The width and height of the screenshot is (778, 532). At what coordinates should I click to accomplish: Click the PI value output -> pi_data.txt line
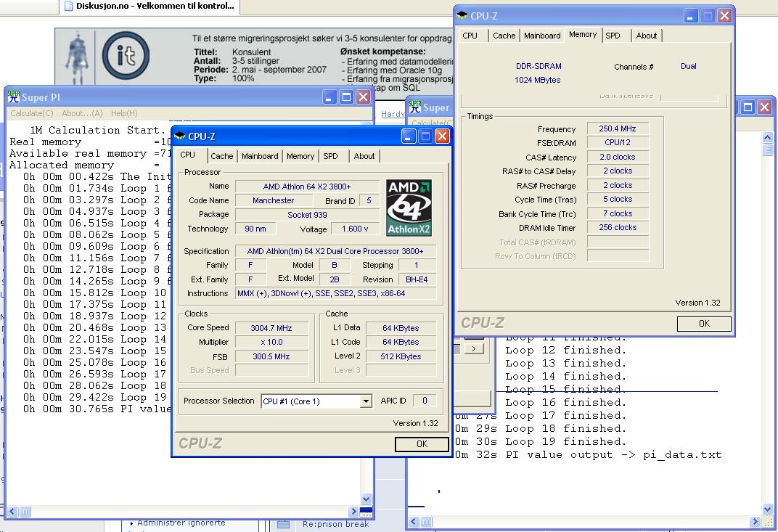pos(589,455)
